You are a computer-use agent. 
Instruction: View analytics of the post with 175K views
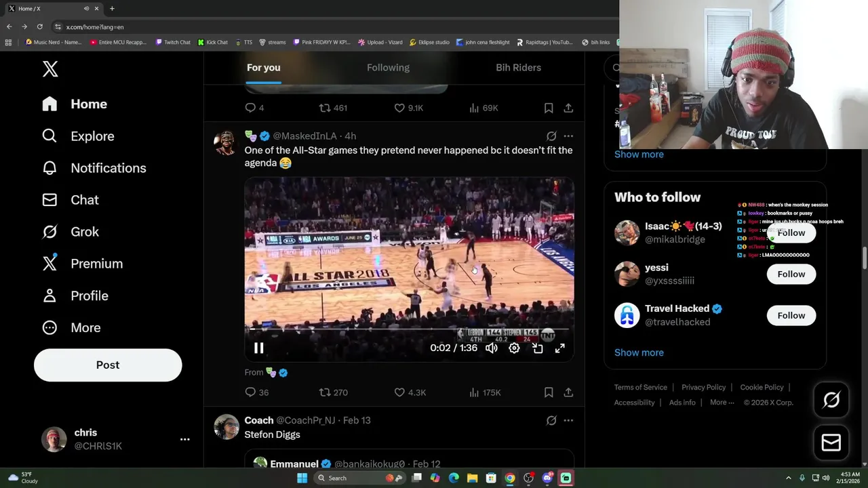pyautogui.click(x=485, y=392)
